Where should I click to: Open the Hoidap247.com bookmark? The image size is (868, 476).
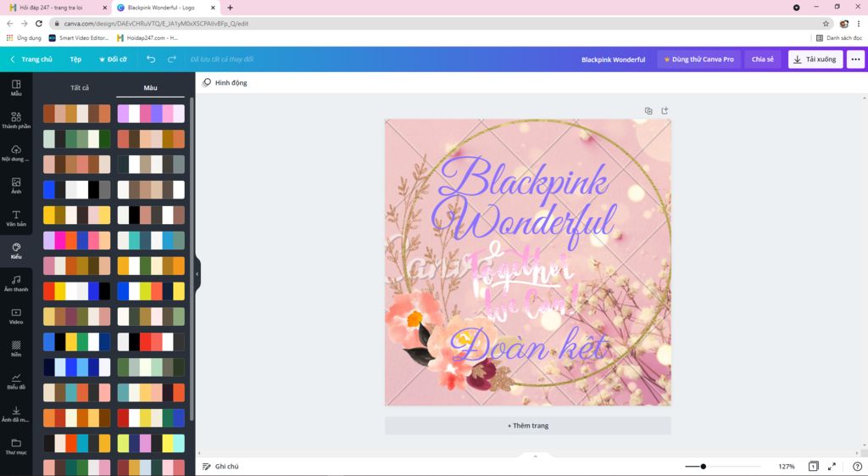147,38
